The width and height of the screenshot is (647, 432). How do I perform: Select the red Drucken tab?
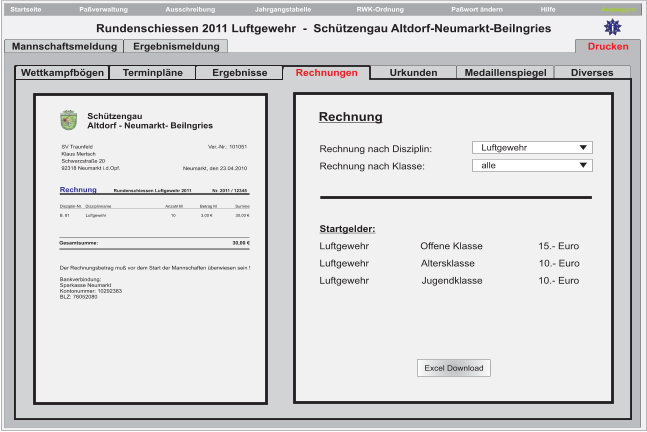[x=608, y=46]
